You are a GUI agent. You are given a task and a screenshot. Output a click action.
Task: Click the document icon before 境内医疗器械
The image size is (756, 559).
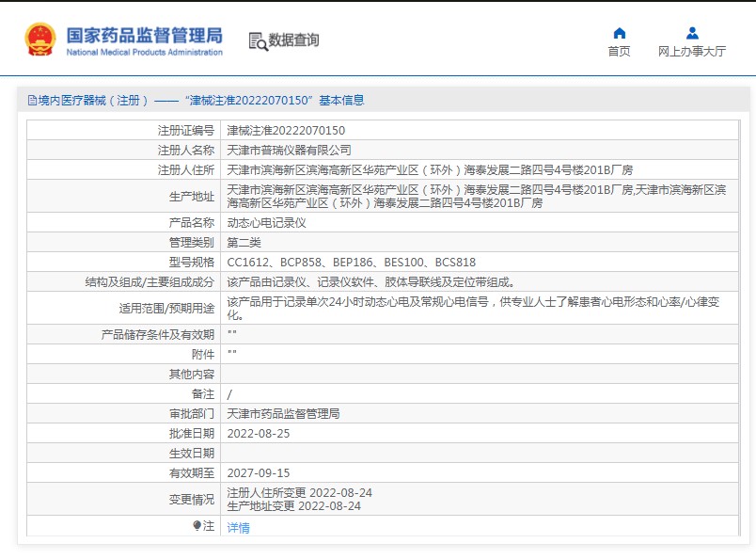32,101
